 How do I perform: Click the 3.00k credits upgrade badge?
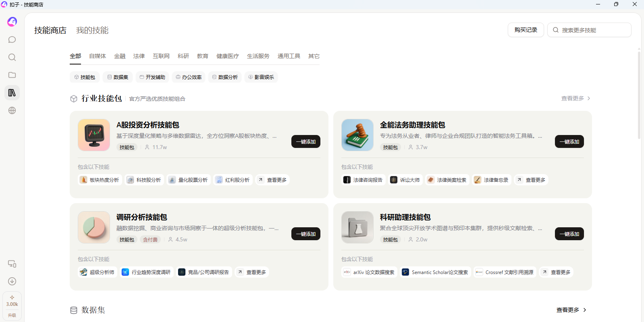(x=12, y=306)
